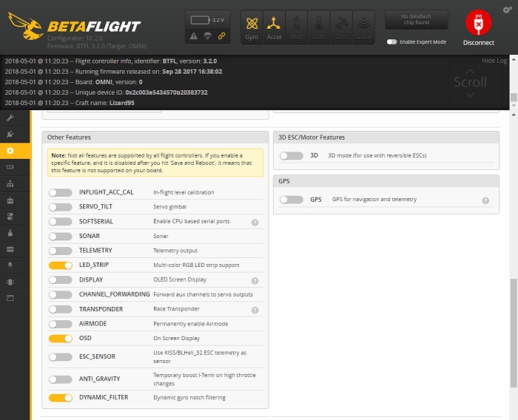Image resolution: width=518 pixels, height=420 pixels.
Task: Enable the SERVO_TILT feature
Action: pos(60,207)
